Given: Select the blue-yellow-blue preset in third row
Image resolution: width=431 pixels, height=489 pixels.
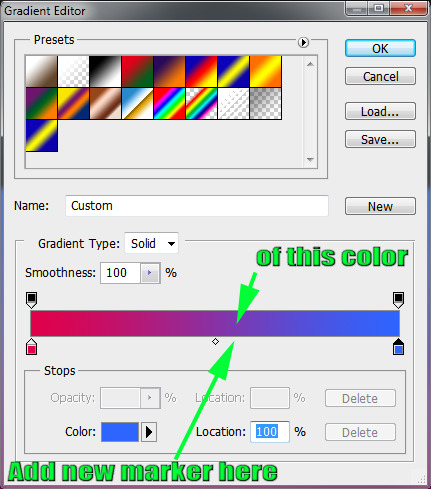Looking at the screenshot, I should [42, 135].
